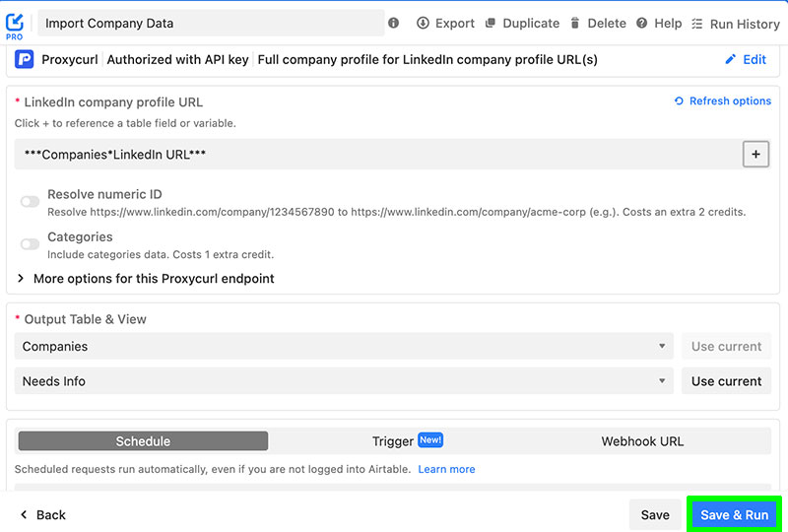Enable the Resolve numeric ID toggle

tap(30, 202)
